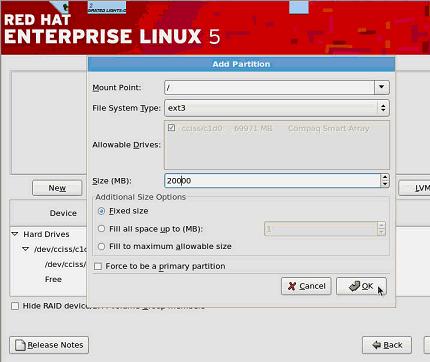Toggle the cciss/c1d0 drive checkbox
The image size is (430, 362).
(x=171, y=128)
